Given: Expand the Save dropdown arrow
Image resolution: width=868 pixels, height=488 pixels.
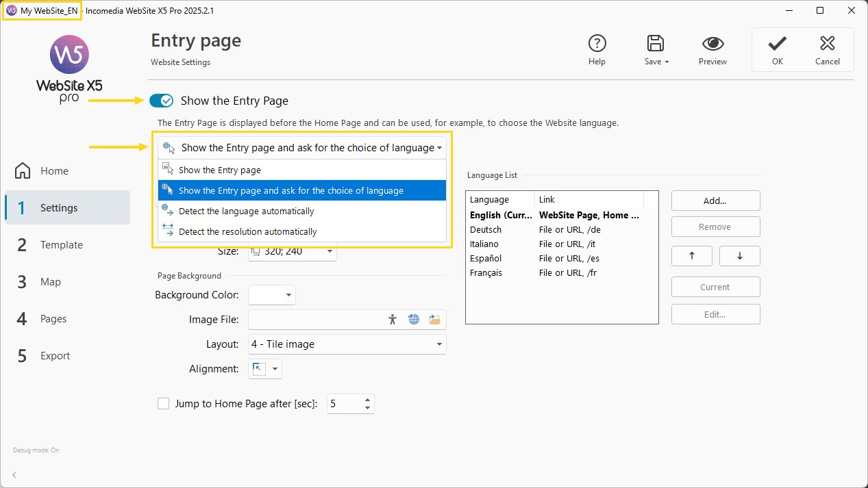Looking at the screenshot, I should click(667, 62).
